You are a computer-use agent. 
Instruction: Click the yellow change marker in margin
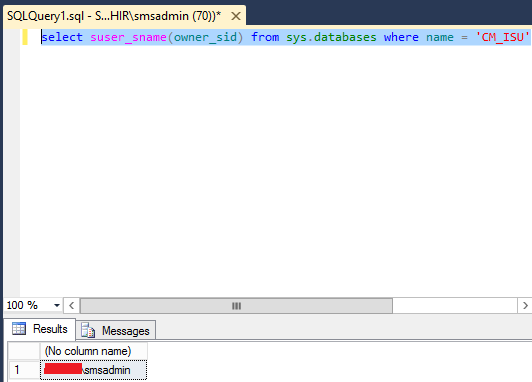tap(25, 37)
